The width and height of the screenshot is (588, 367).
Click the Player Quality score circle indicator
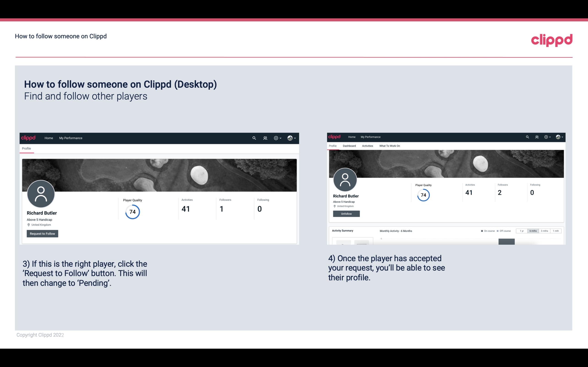click(133, 212)
